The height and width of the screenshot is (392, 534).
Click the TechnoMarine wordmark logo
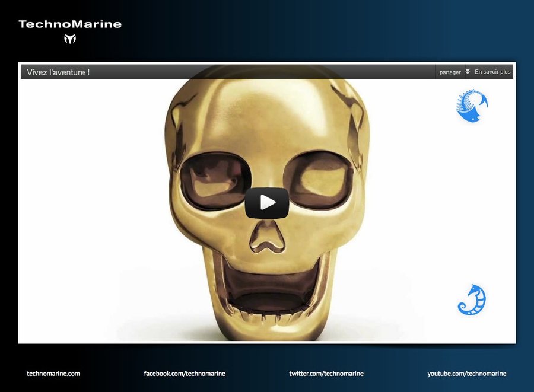tap(70, 24)
